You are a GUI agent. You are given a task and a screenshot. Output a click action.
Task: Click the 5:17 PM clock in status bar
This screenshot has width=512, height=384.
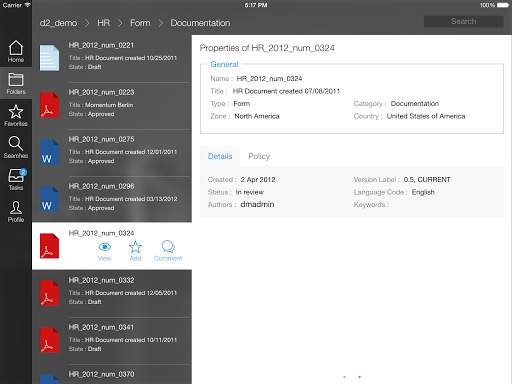(x=256, y=5)
